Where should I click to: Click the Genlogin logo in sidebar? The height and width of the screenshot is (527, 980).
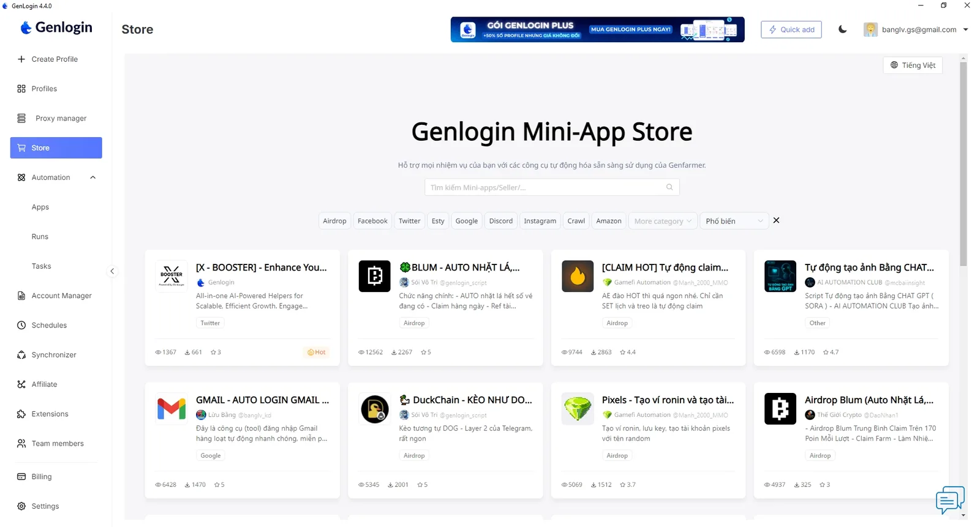pyautogui.click(x=56, y=28)
